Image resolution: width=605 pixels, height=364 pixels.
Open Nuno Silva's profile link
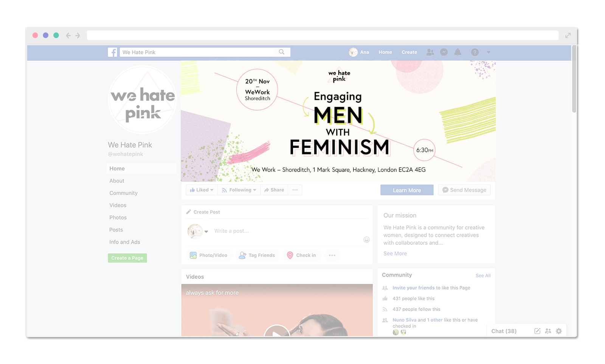[404, 320]
